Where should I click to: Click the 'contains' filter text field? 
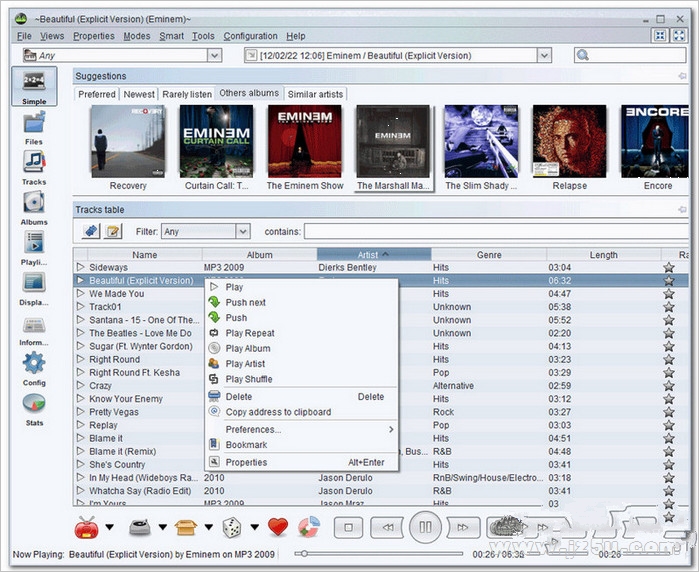tap(496, 231)
